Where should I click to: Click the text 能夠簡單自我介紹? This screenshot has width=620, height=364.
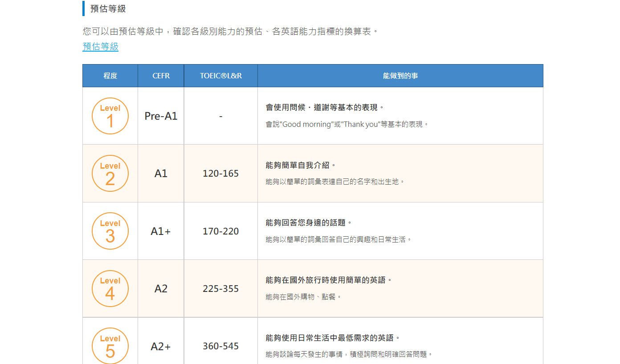coord(301,165)
